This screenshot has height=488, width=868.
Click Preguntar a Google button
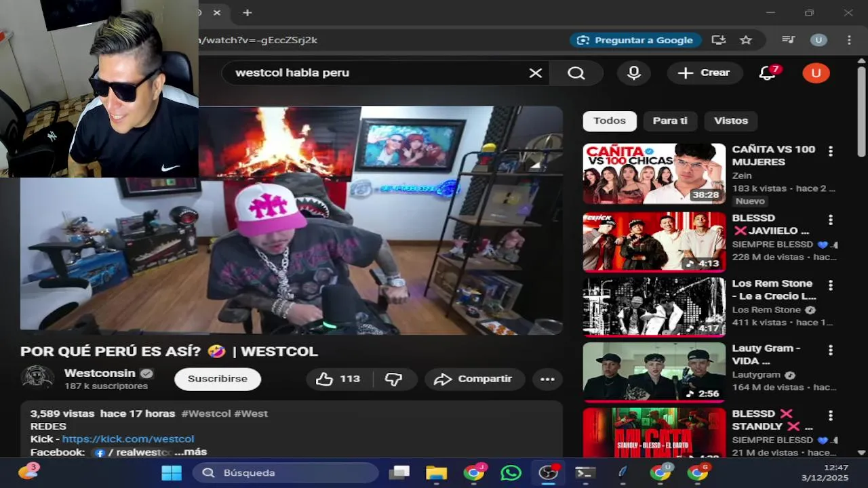635,40
